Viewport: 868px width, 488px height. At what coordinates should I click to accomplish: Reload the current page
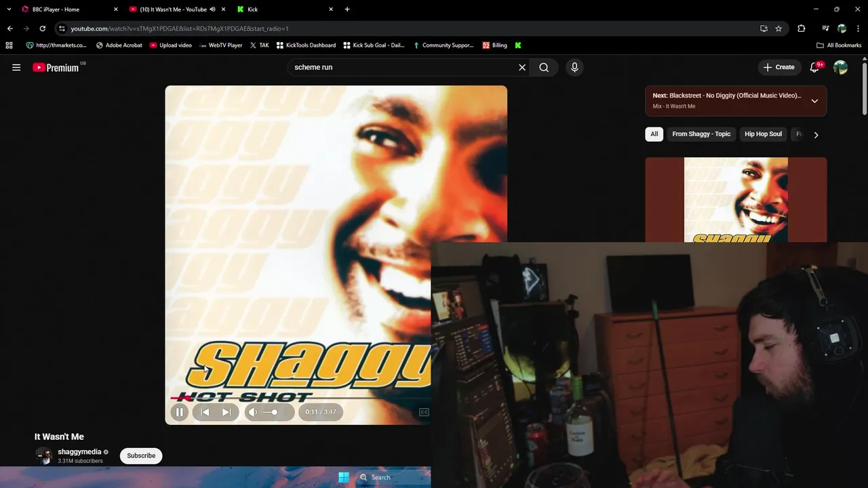pos(42,28)
